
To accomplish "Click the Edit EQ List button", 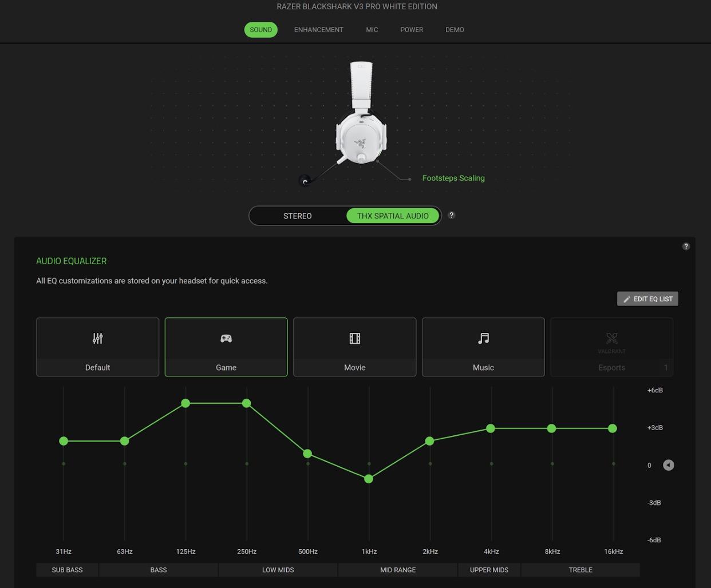I will [x=647, y=299].
